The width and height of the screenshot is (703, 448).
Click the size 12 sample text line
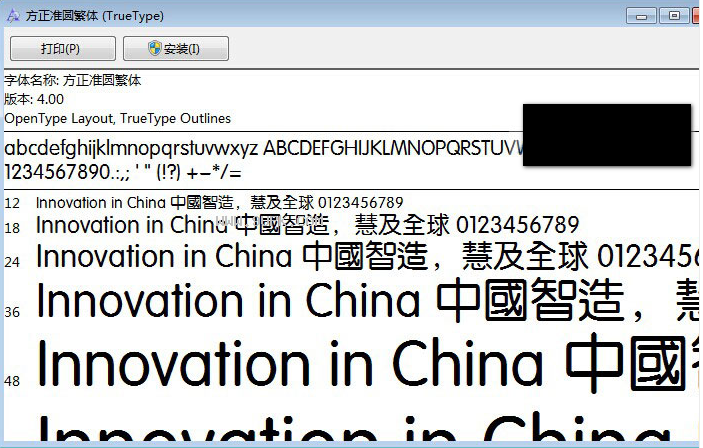point(220,203)
